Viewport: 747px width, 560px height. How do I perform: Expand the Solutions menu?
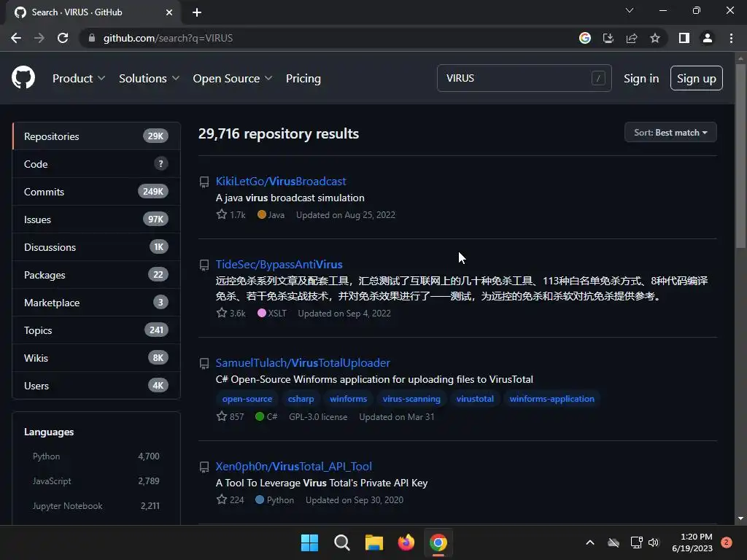tap(149, 78)
